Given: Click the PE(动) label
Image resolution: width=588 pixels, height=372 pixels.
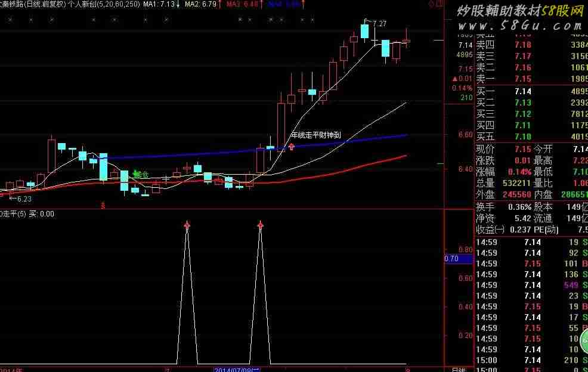Looking at the screenshot, I should (x=546, y=230).
